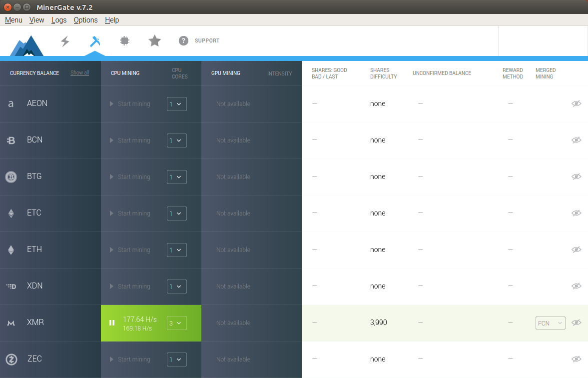The height and width of the screenshot is (378, 588).
Task: Open XMR CPU cores dropdown showing 3
Action: (x=177, y=323)
